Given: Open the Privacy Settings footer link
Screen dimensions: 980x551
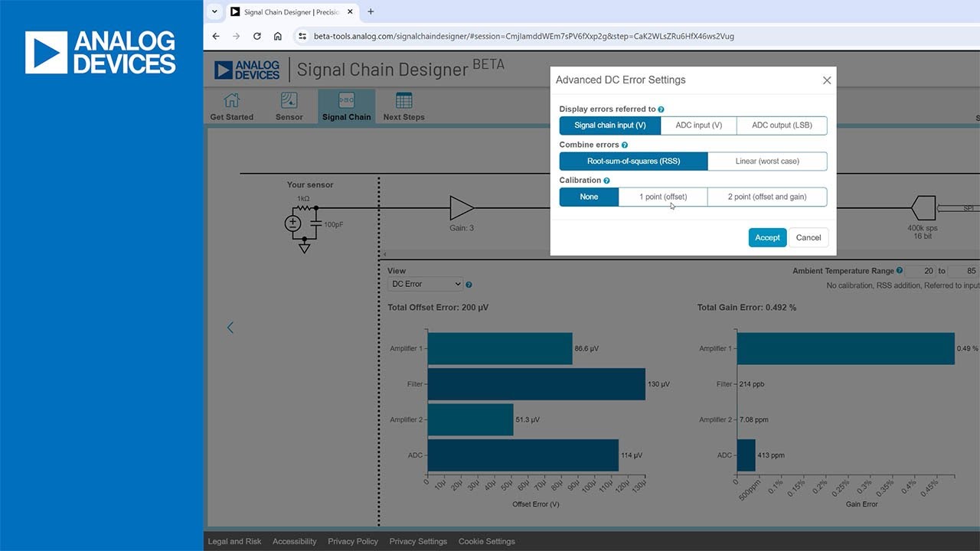Looking at the screenshot, I should click(x=418, y=541).
